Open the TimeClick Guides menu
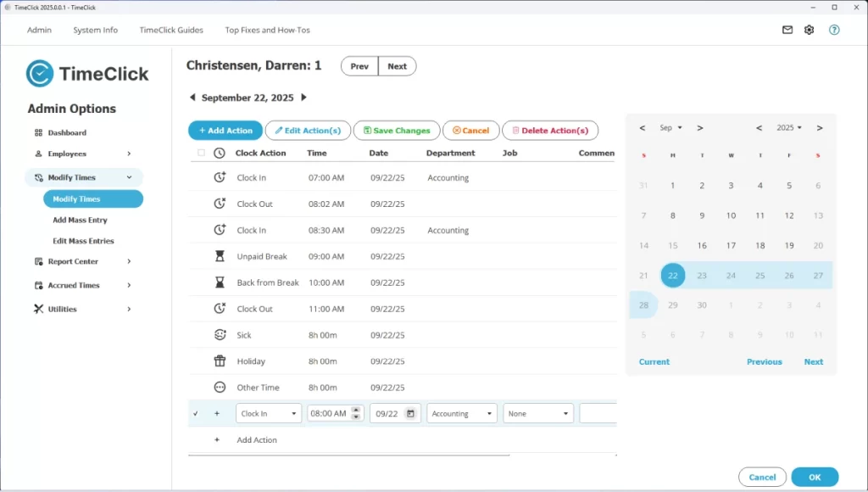Viewport: 868px width, 492px height. point(170,29)
